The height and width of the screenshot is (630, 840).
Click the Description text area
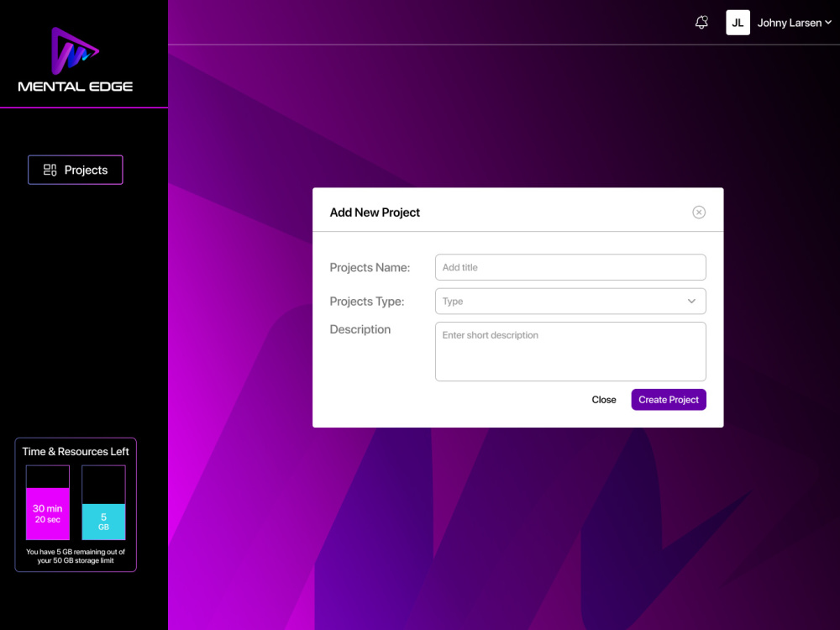point(570,351)
